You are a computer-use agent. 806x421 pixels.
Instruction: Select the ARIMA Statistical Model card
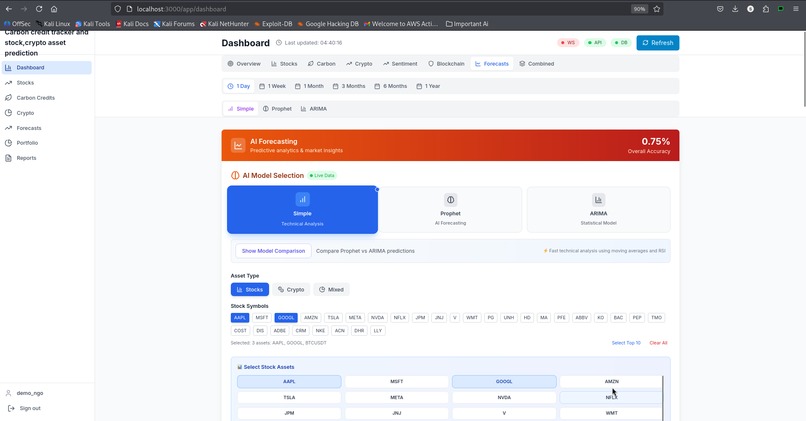598,210
